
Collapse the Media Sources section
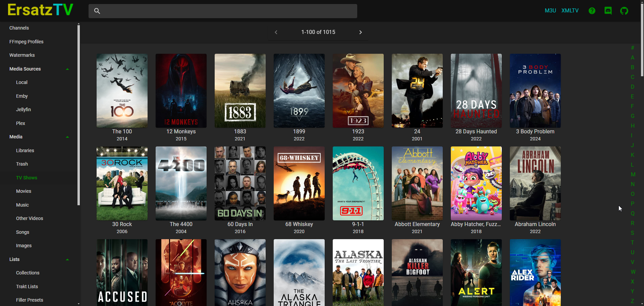tap(67, 69)
